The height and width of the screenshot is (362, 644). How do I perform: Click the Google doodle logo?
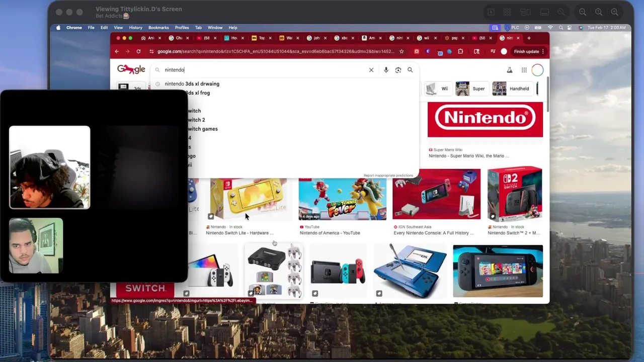[x=131, y=69]
